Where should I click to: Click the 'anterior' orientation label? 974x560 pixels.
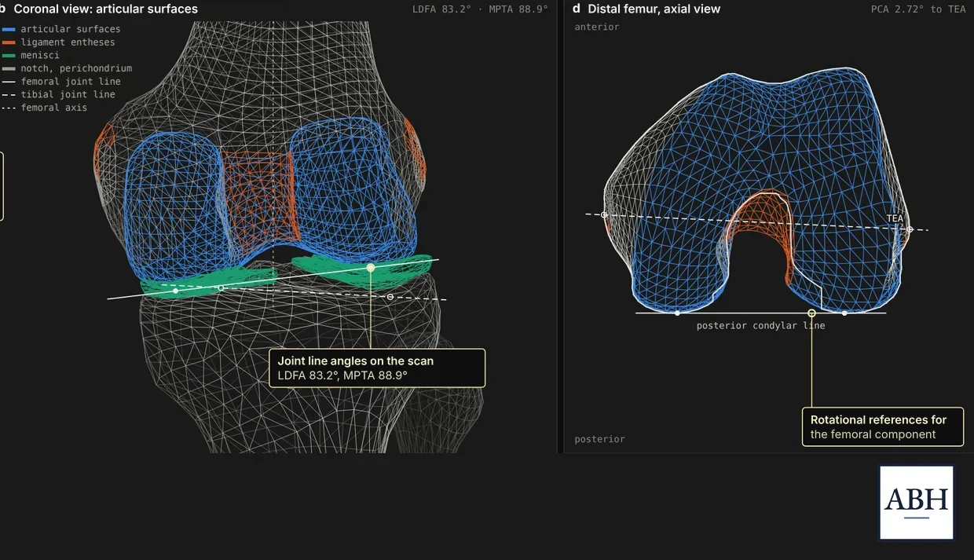click(597, 27)
